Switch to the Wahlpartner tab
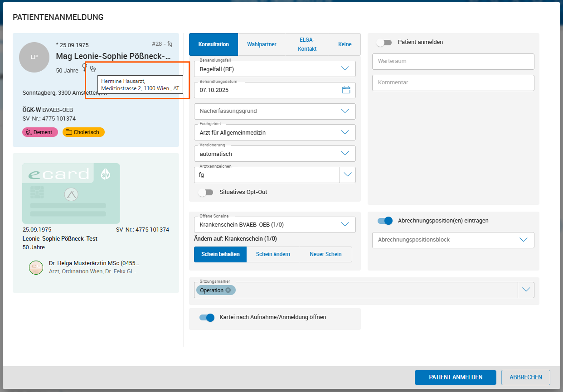Image resolution: width=563 pixels, height=392 pixels. [x=262, y=44]
